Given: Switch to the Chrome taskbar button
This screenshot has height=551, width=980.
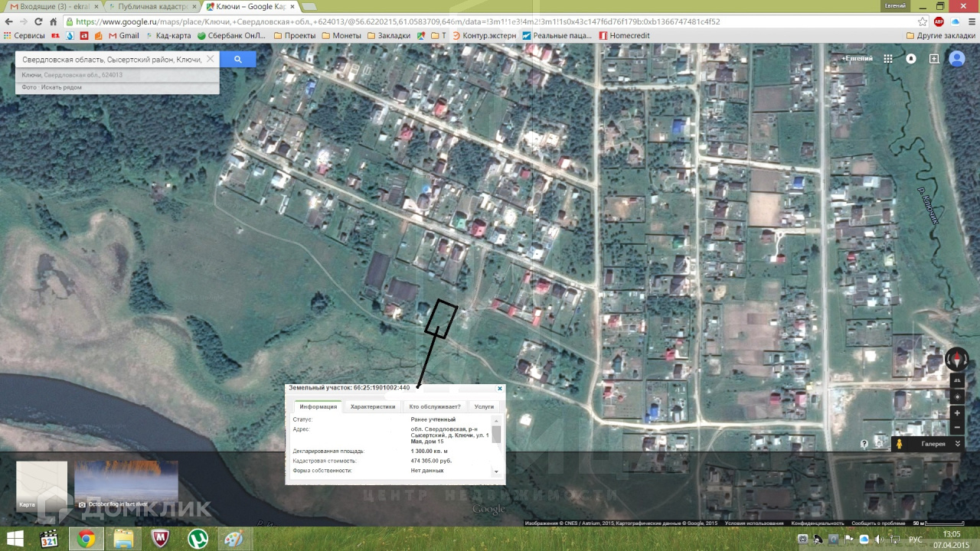Looking at the screenshot, I should point(86,539).
